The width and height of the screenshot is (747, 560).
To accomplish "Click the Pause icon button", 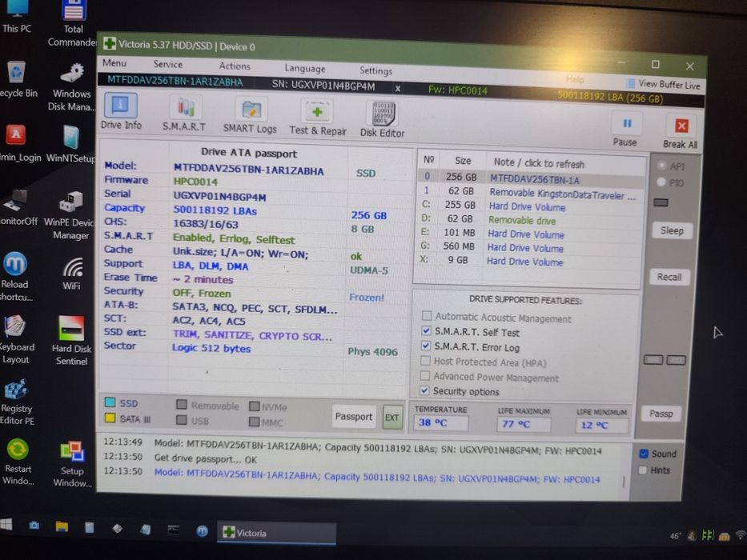I will [x=627, y=124].
